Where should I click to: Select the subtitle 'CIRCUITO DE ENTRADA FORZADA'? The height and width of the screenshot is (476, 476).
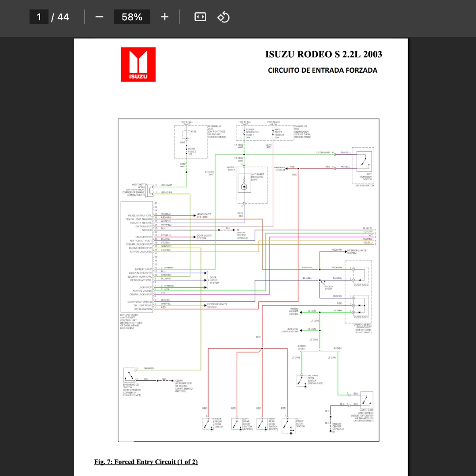click(x=322, y=71)
